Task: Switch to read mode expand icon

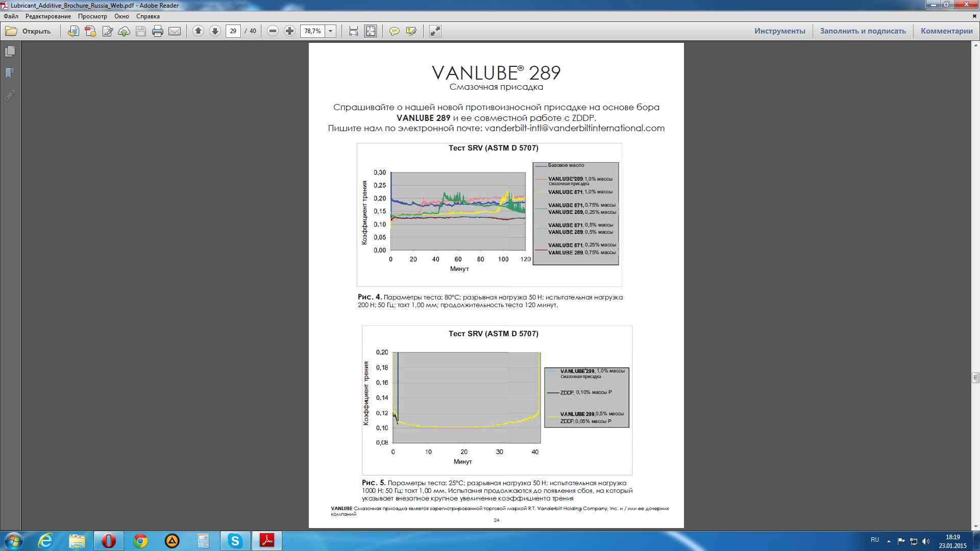Action: [435, 31]
